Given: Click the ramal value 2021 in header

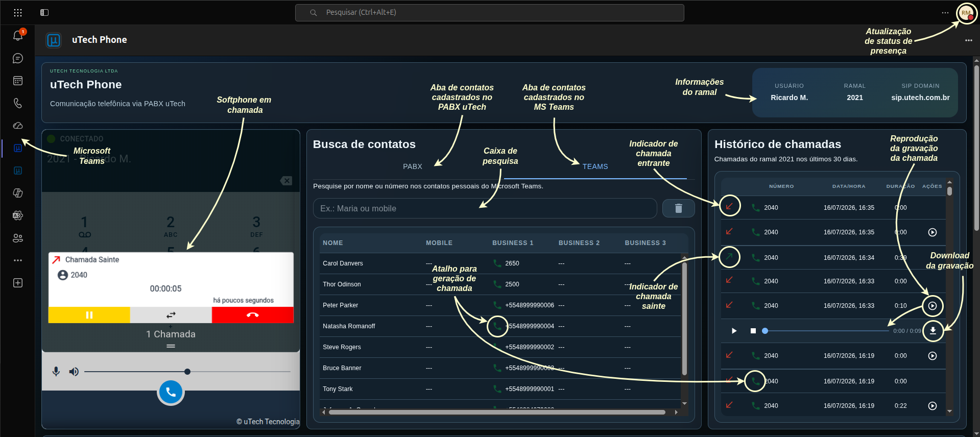Looking at the screenshot, I should [855, 98].
